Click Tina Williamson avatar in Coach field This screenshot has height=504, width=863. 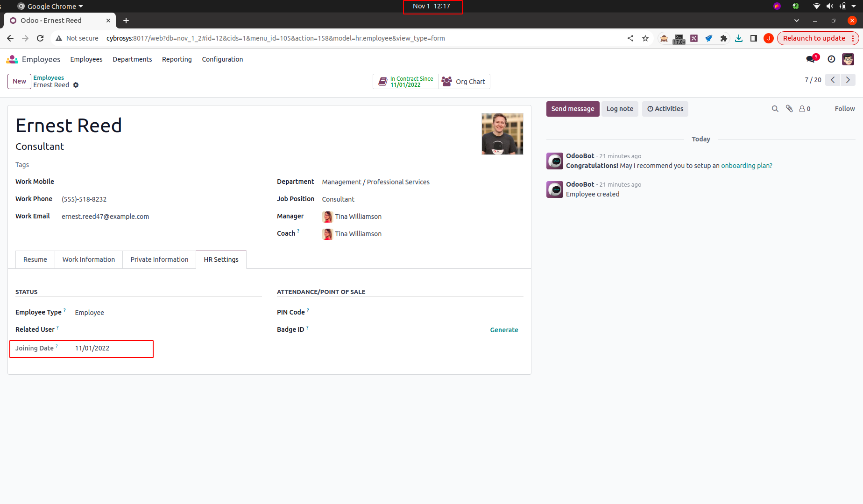pyautogui.click(x=327, y=234)
